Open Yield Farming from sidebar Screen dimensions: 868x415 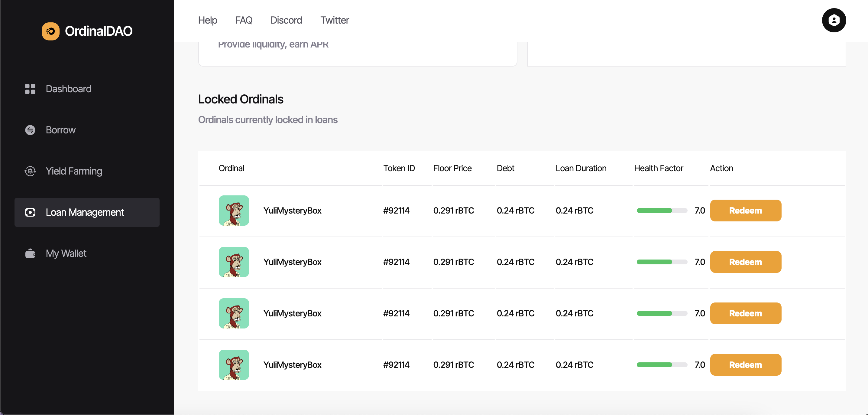pos(74,171)
